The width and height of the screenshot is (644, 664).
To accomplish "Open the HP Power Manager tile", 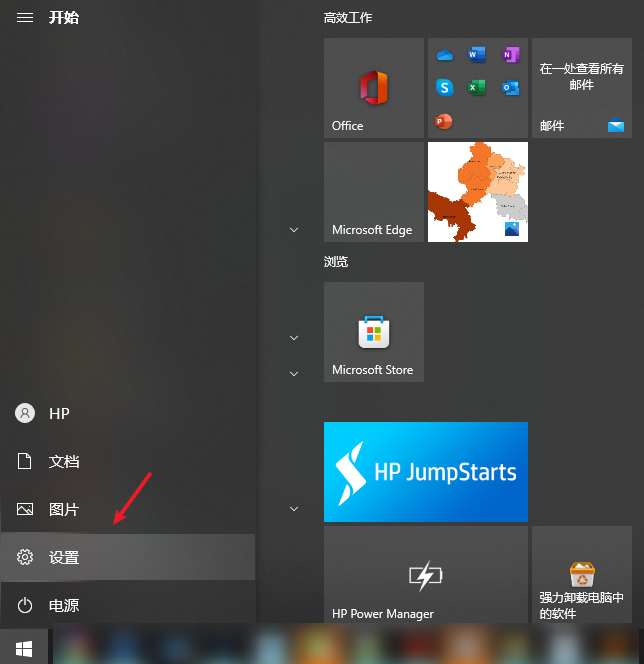I will coord(426,574).
